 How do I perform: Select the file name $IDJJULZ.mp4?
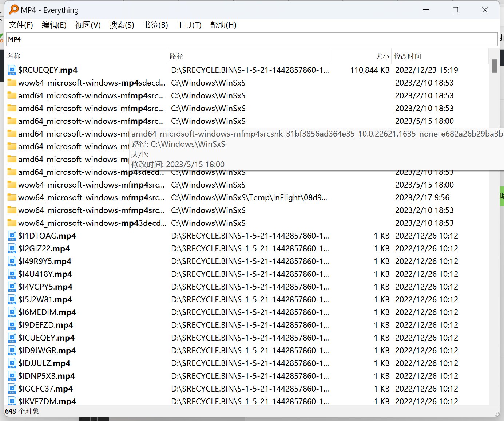[x=44, y=363]
